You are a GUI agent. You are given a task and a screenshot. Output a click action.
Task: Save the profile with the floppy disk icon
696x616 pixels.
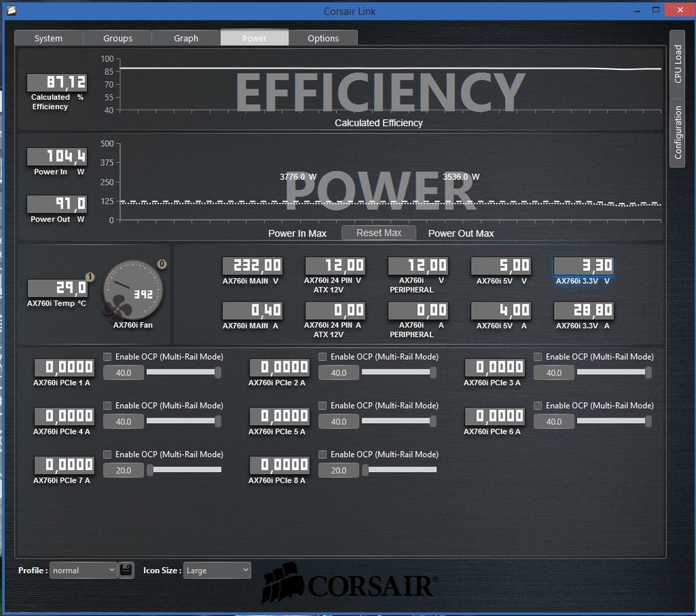click(x=126, y=570)
